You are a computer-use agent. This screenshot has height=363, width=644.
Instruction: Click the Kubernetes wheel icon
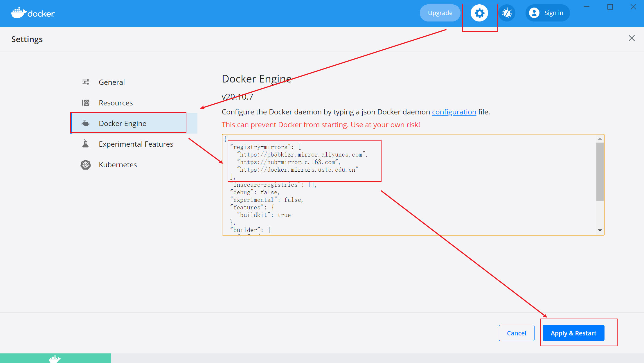coord(86,165)
